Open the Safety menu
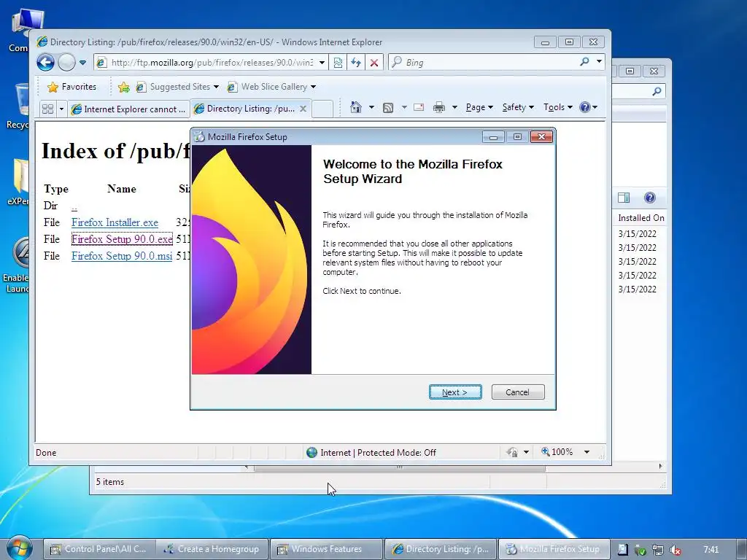This screenshot has width=747, height=560. click(518, 107)
